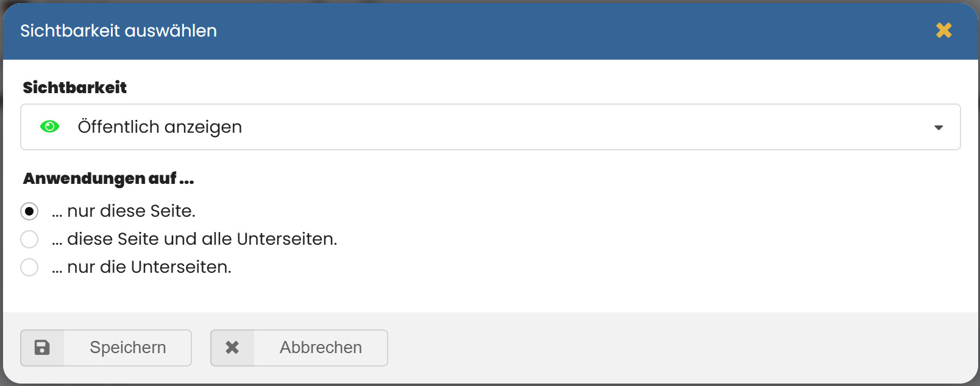This screenshot has height=386, width=980.
Task: Choose 'diese Seite und alle Unterseiten' radio button
Action: point(29,239)
